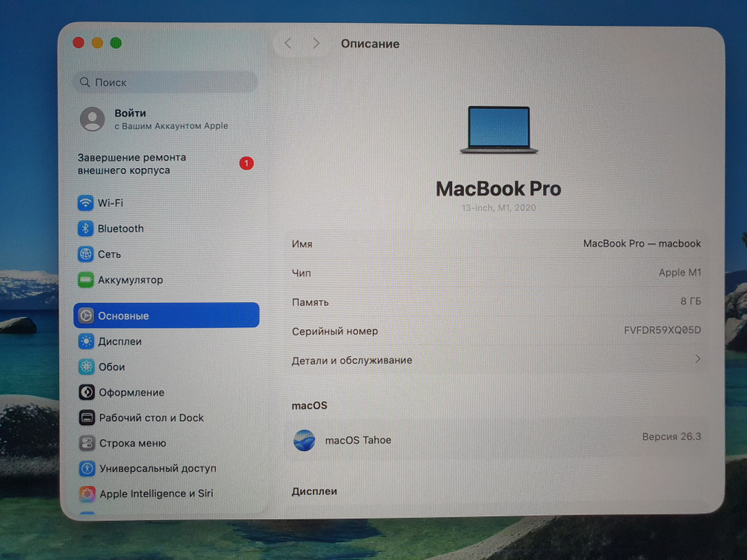Open Завершение ремонта внешнего корпуса notice

[x=166, y=164]
